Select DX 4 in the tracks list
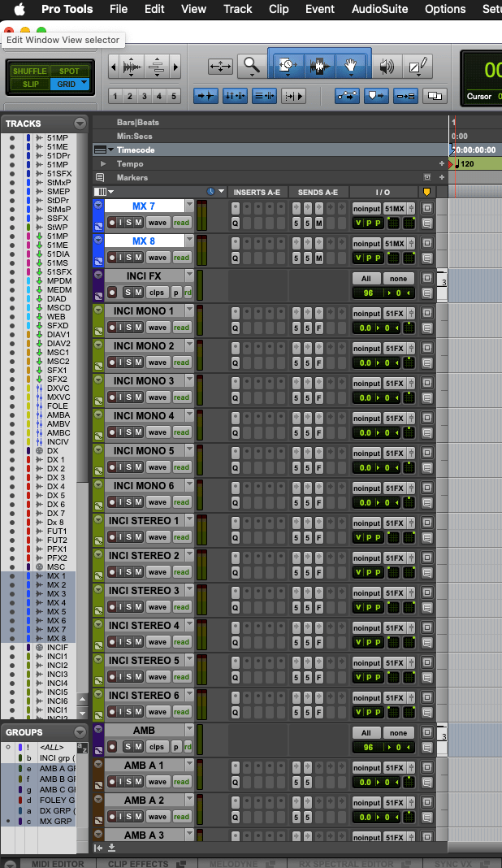 coord(56,487)
